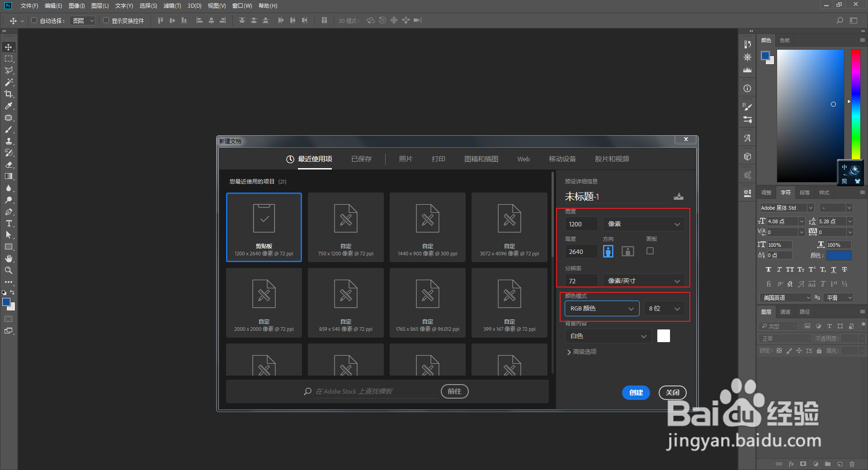The image size is (868, 470).
Task: Open the Adobe 黑体 Std font dropdown
Action: [787, 208]
